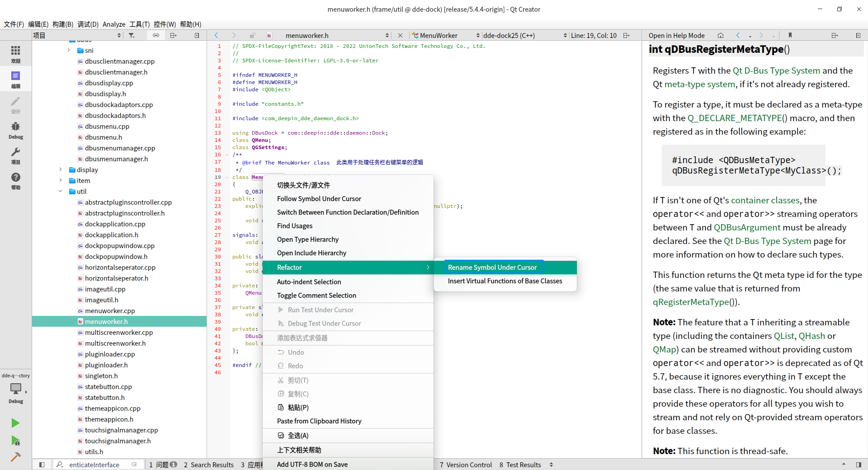The height and width of the screenshot is (470, 868).
Task: Open the Debug mode in sidebar
Action: click(16, 130)
